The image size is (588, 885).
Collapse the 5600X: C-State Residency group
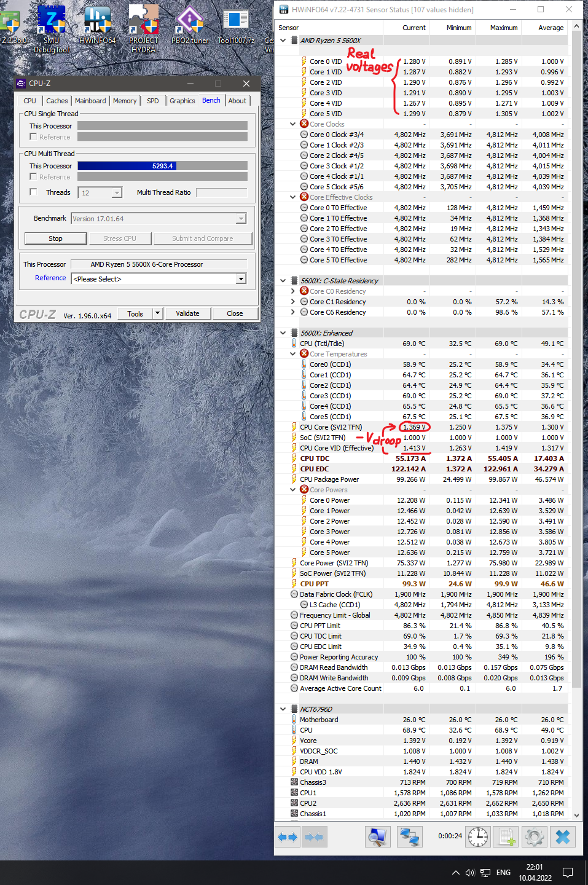tap(283, 281)
